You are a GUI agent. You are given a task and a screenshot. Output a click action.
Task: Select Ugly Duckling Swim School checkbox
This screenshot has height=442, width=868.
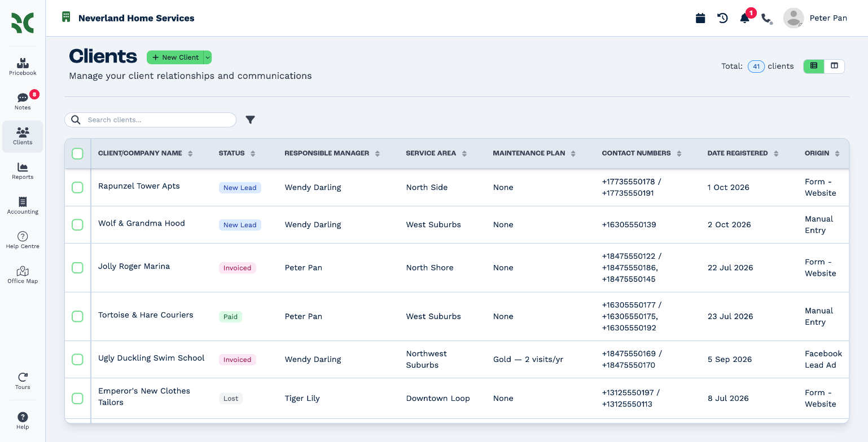77,359
